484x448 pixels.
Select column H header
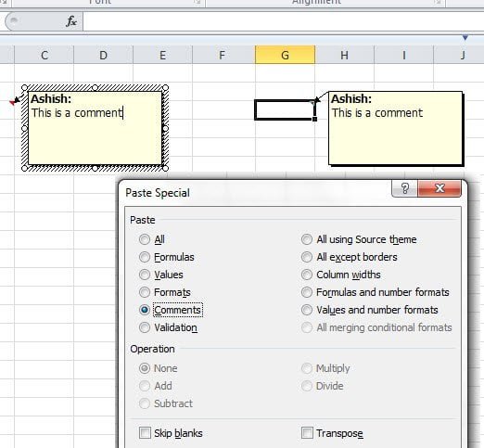tap(344, 55)
